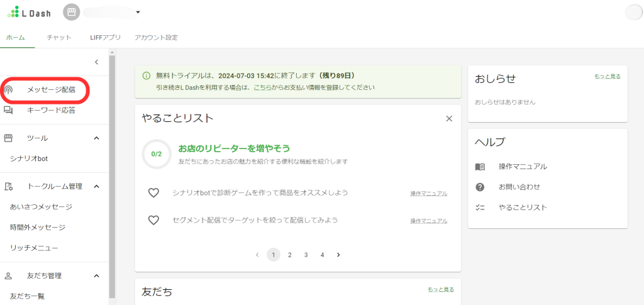
Task: Collapse the ツール section
Action: click(96, 138)
